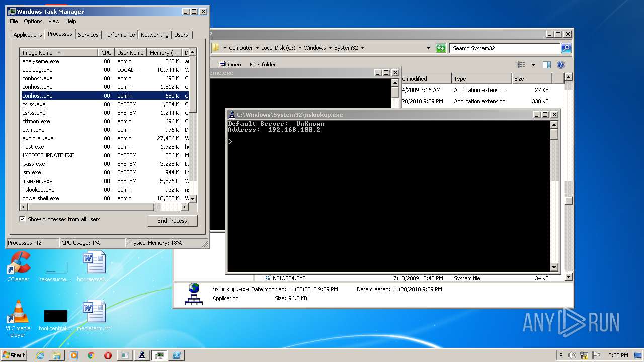Viewport: 644px width, 362px height.
Task: Switch to the Performance tab
Action: (119, 35)
